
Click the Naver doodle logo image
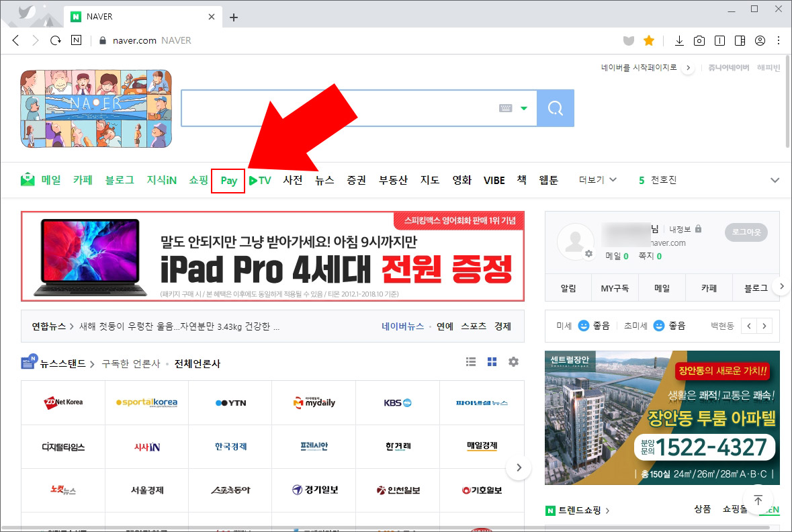(x=96, y=109)
